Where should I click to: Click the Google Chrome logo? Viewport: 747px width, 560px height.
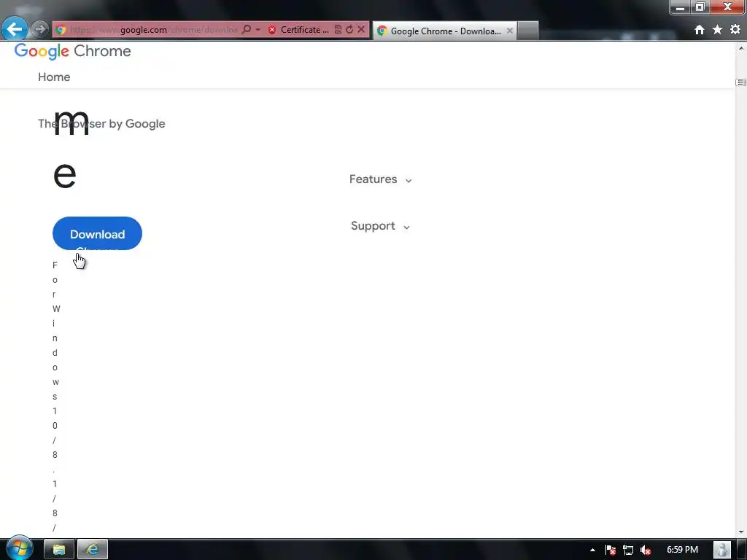pyautogui.click(x=72, y=52)
